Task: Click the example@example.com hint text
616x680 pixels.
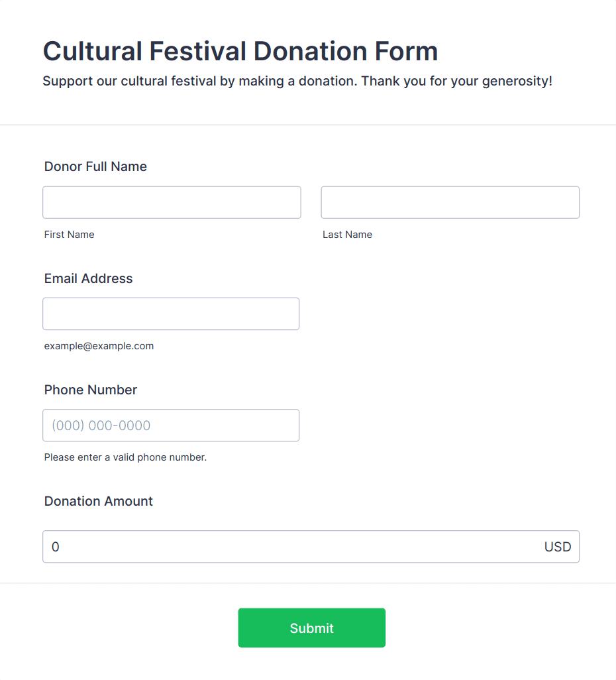Action: [x=99, y=346]
